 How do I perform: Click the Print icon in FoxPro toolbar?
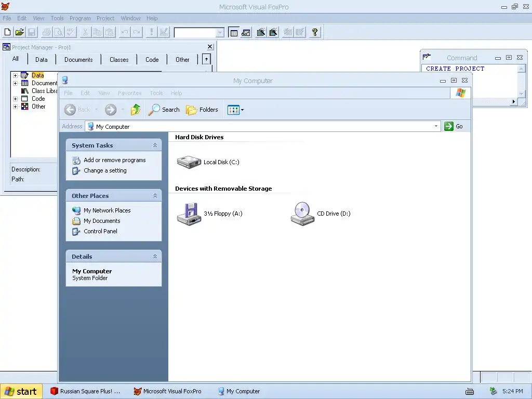click(x=46, y=32)
